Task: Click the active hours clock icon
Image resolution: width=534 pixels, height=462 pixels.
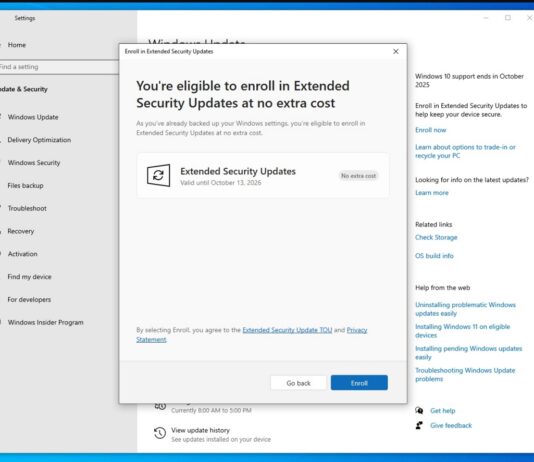Action: pyautogui.click(x=160, y=406)
